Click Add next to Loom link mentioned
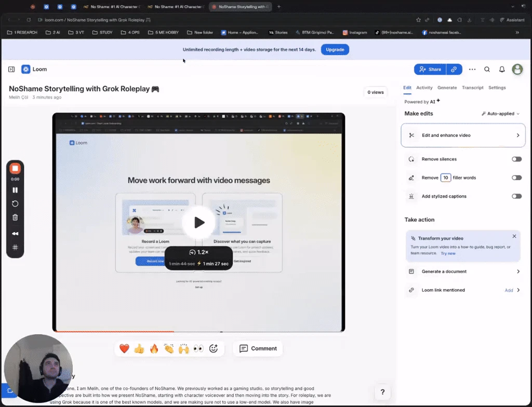The image size is (532, 407). [509, 290]
